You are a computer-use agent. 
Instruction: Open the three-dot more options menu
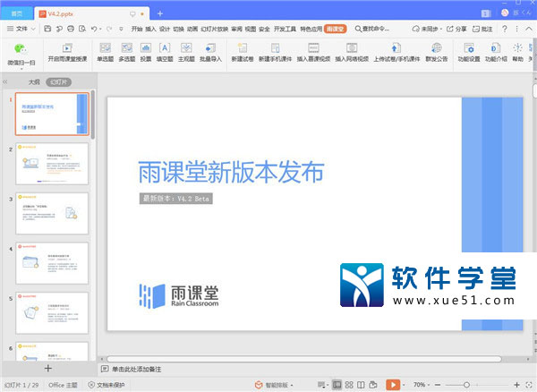tap(516, 30)
